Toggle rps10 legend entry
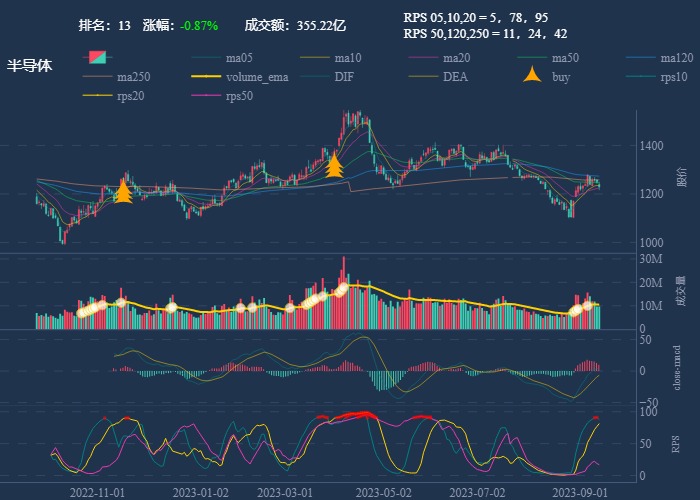The width and height of the screenshot is (700, 500). 674,77
